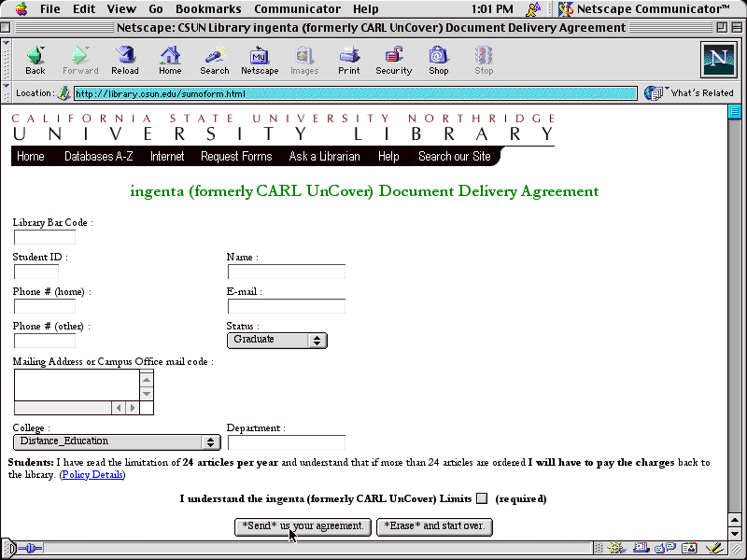Click the Back toolbar icon

pos(35,56)
